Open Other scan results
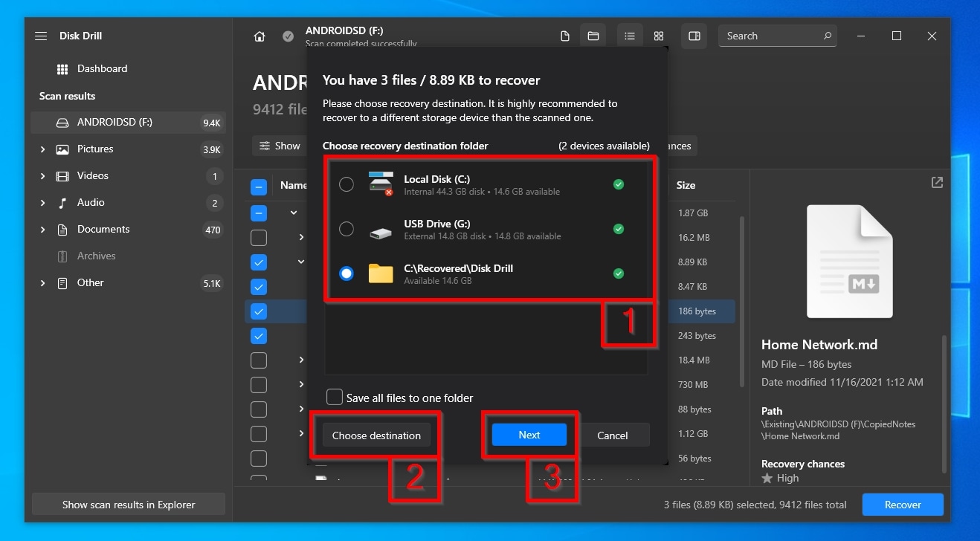This screenshot has width=980, height=541. point(128,283)
